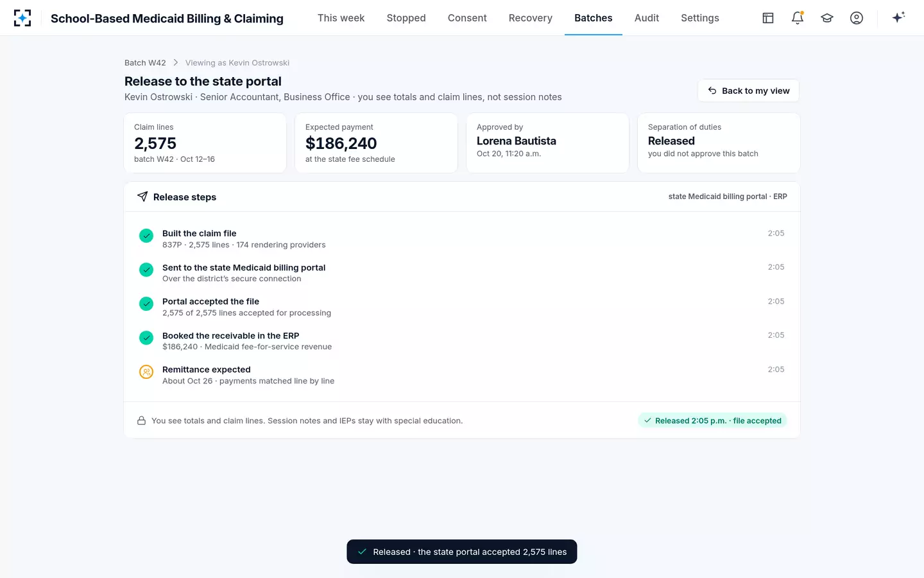Open the Audit tab
Screen dimensions: 924x578
(647, 18)
